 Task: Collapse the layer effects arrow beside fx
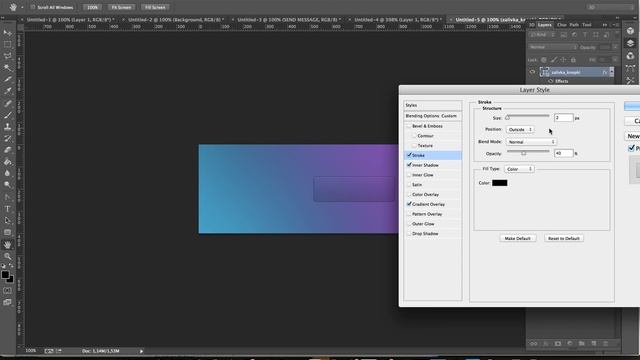click(611, 72)
